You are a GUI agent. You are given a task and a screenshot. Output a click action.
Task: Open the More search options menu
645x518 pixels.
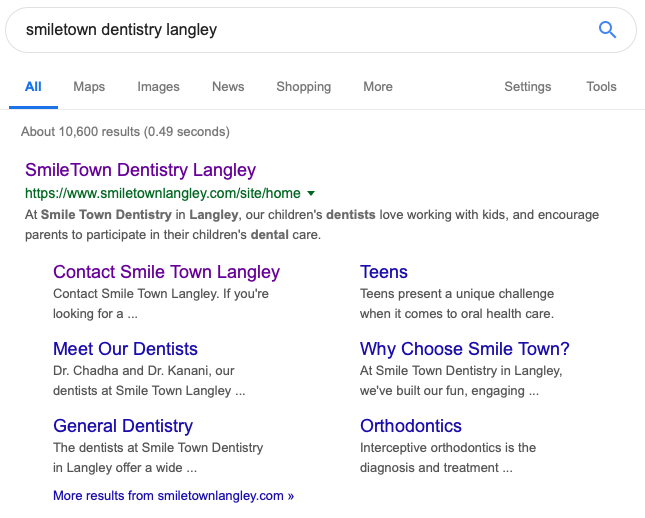(x=378, y=86)
